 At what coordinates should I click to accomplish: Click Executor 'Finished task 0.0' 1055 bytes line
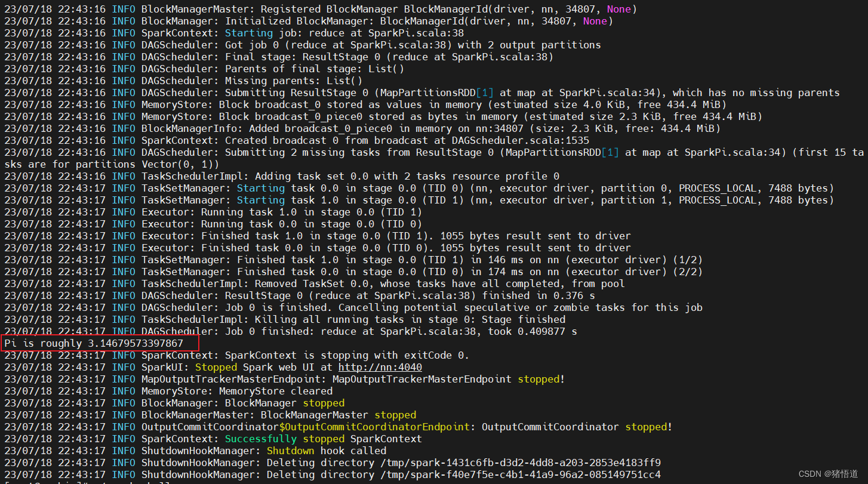coord(318,248)
